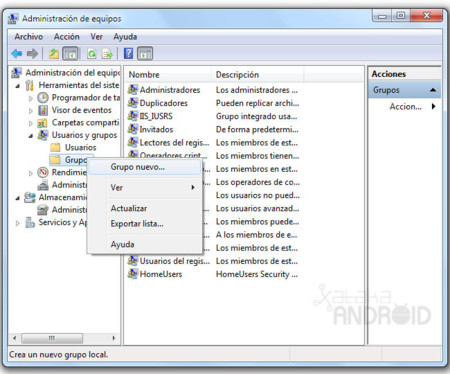Sort by the Descripción column header

pyautogui.click(x=258, y=75)
